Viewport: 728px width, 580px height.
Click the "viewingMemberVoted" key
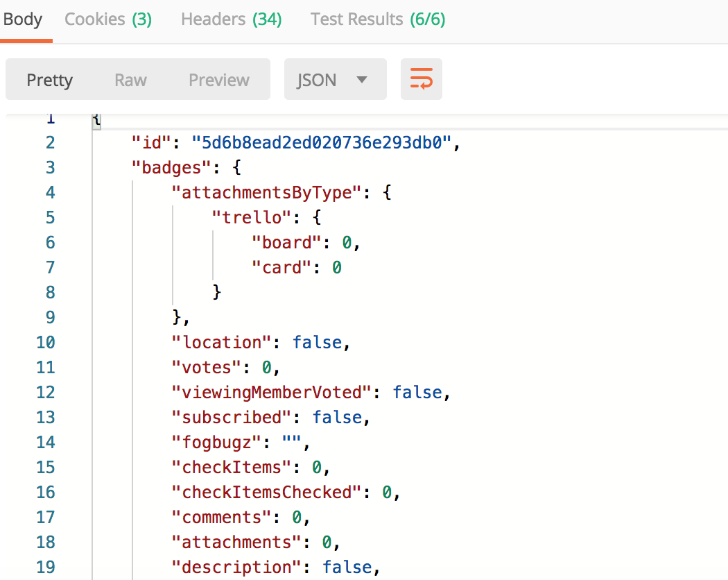[272, 393]
